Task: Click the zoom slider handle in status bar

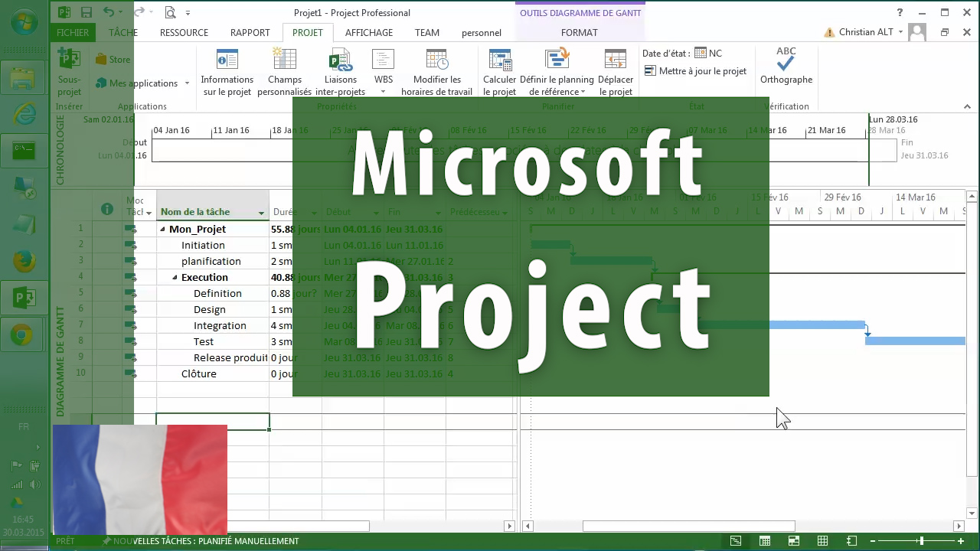Action: click(921, 541)
